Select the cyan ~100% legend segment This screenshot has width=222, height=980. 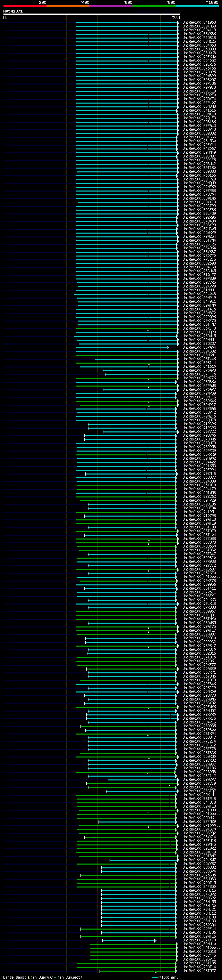click(x=197, y=6)
